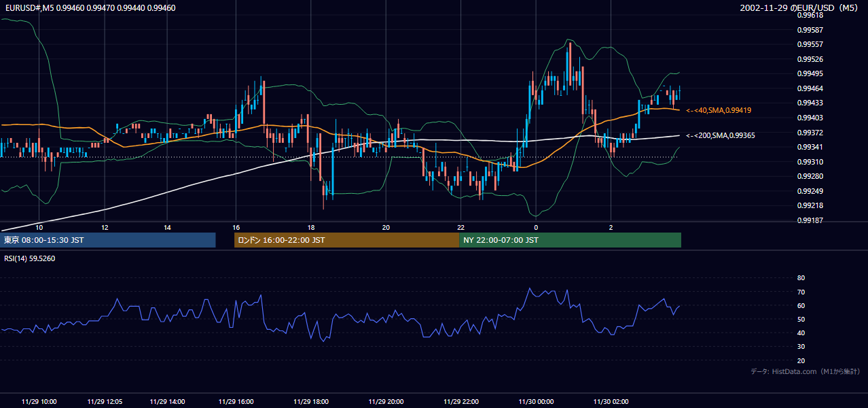The width and height of the screenshot is (868, 408).
Task: Click the NY 22:00-07:00 JST session bar
Action: 570,240
